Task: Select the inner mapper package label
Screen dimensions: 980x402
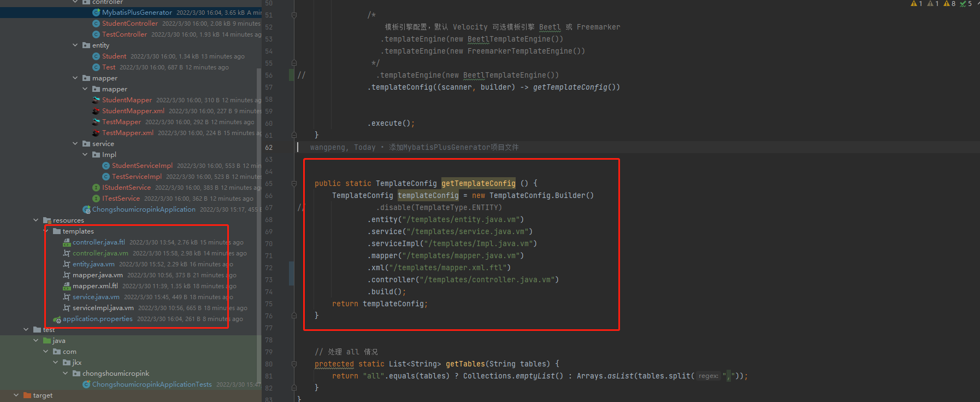Action: pyautogui.click(x=115, y=89)
